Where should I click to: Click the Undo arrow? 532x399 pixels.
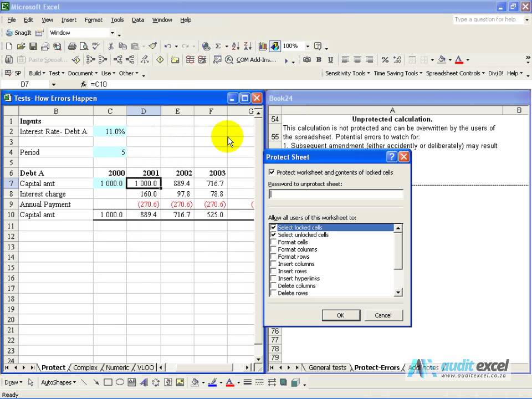pyautogui.click(x=167, y=46)
